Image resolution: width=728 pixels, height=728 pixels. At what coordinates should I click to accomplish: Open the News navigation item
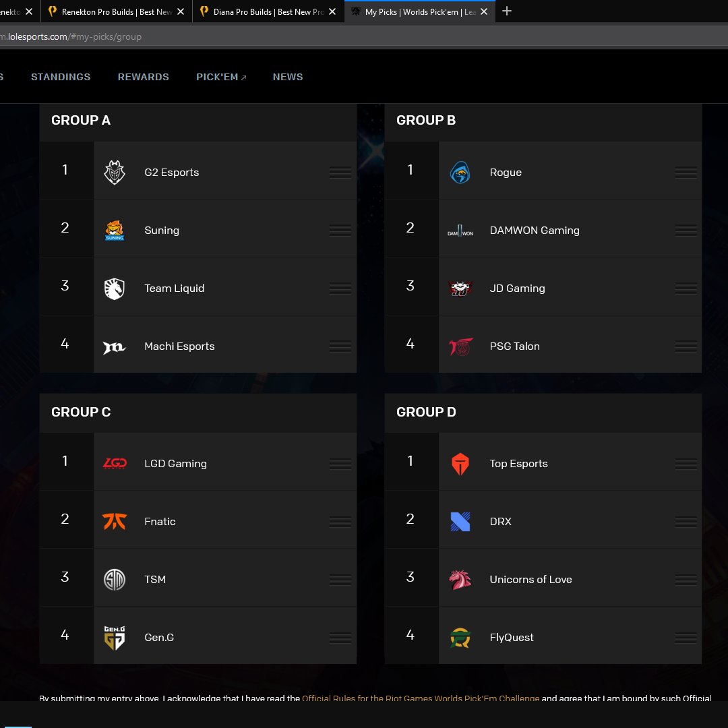coord(288,77)
